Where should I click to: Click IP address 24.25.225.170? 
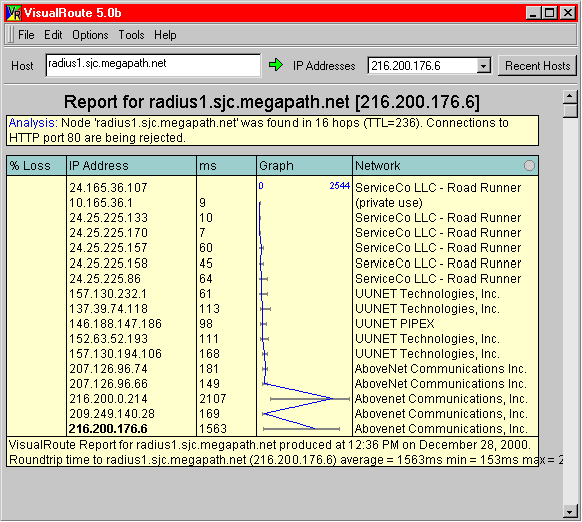click(108, 233)
